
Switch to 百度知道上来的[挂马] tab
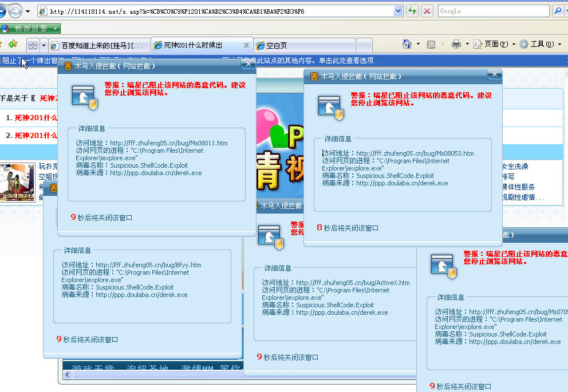click(100, 45)
